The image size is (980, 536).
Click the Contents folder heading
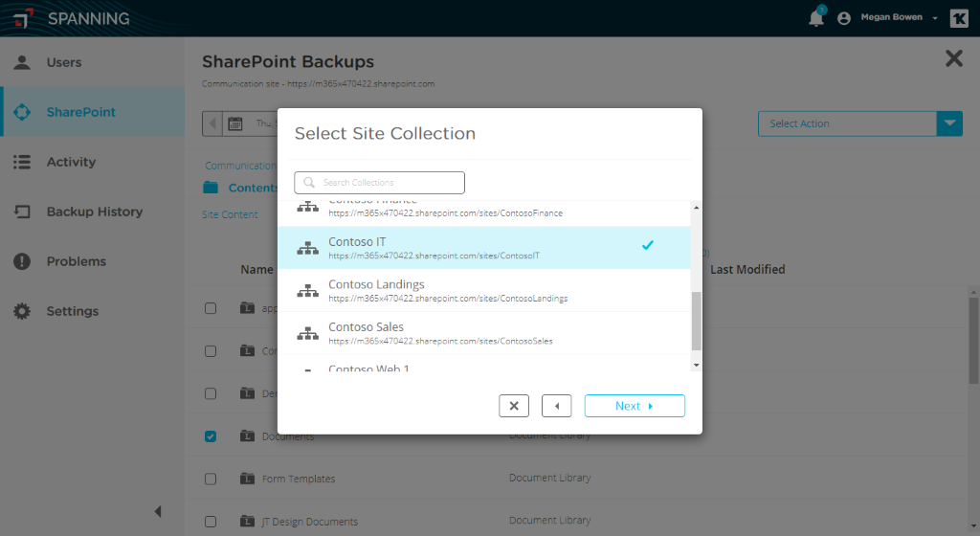tap(240, 188)
